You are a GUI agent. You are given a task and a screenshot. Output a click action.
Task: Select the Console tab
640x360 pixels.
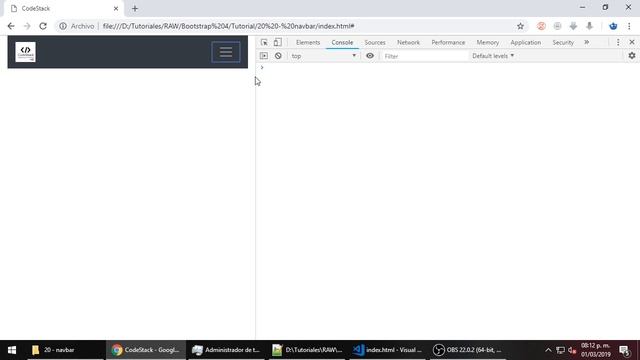342,42
